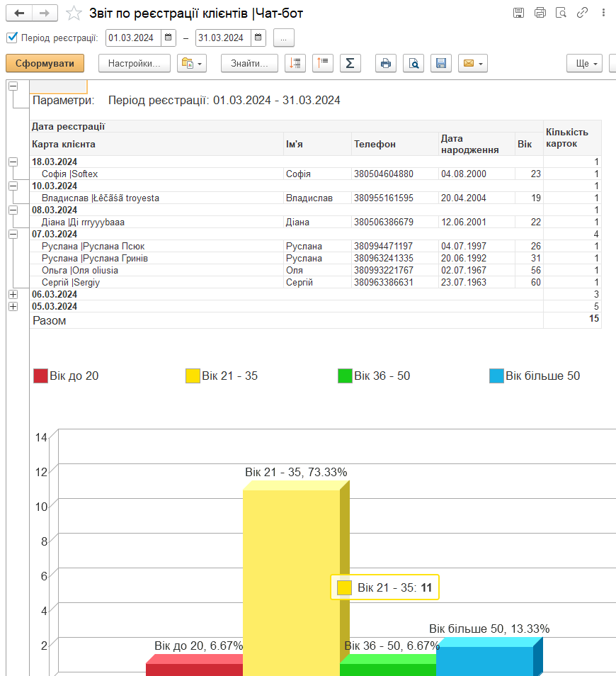Collapse the 07.03.2024 group
The image size is (616, 676).
[x=13, y=234]
